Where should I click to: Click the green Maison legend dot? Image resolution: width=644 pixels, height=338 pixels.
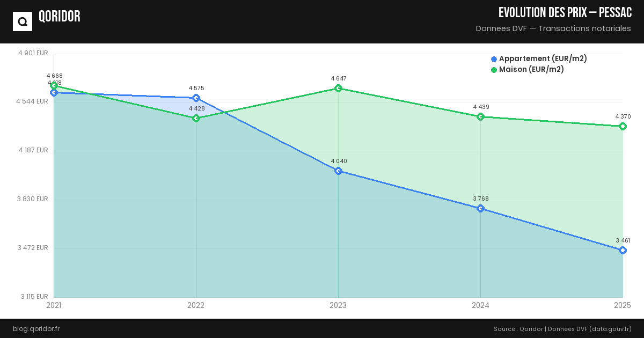click(x=494, y=70)
